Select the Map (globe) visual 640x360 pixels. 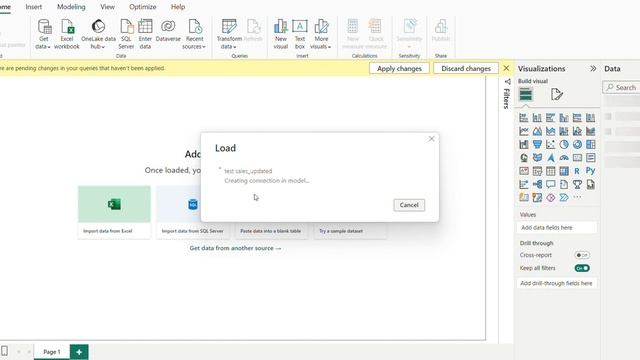524,158
